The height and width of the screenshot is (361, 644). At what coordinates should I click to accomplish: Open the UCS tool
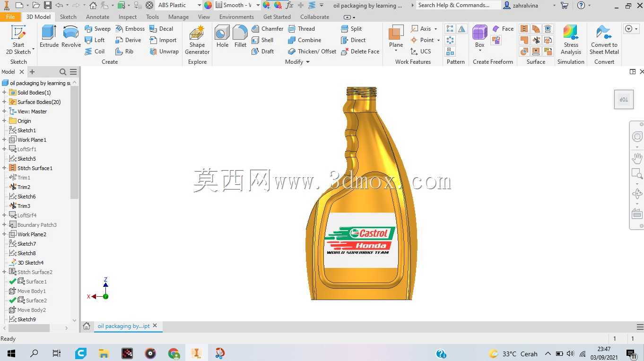[421, 52]
